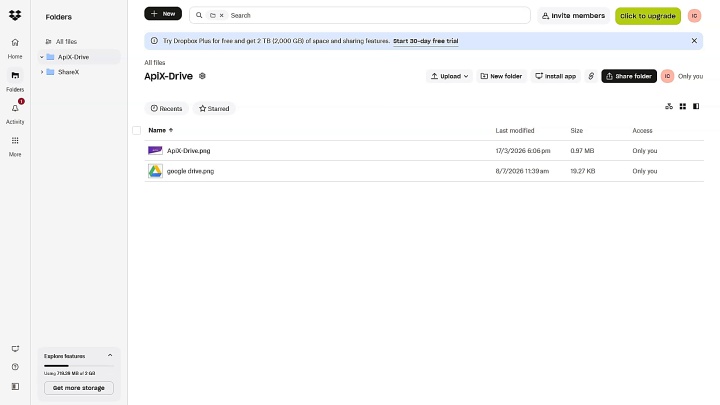Start 30-day free trial link

426,41
